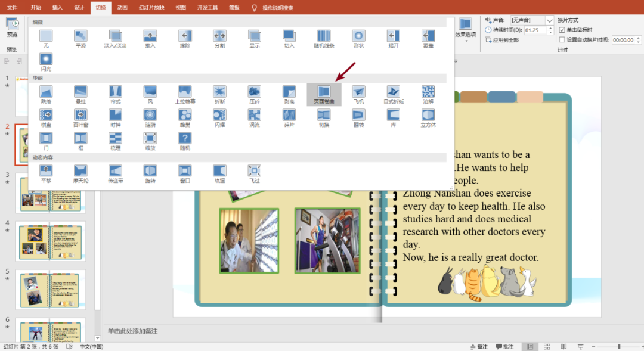Apply the 形状 (Shape) transition
The width and height of the screenshot is (644, 351).
click(358, 39)
